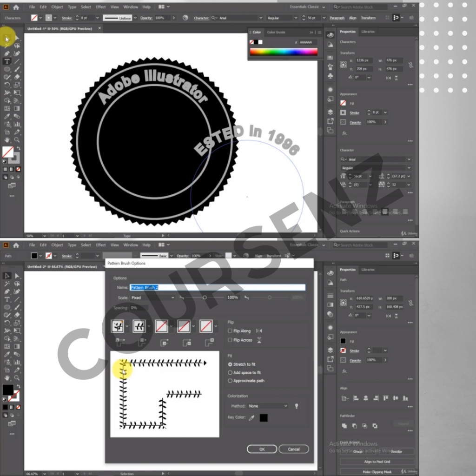Pick the Zoom tool in Untitled-1 window
This screenshot has width=476, height=476.
[x=17, y=140]
